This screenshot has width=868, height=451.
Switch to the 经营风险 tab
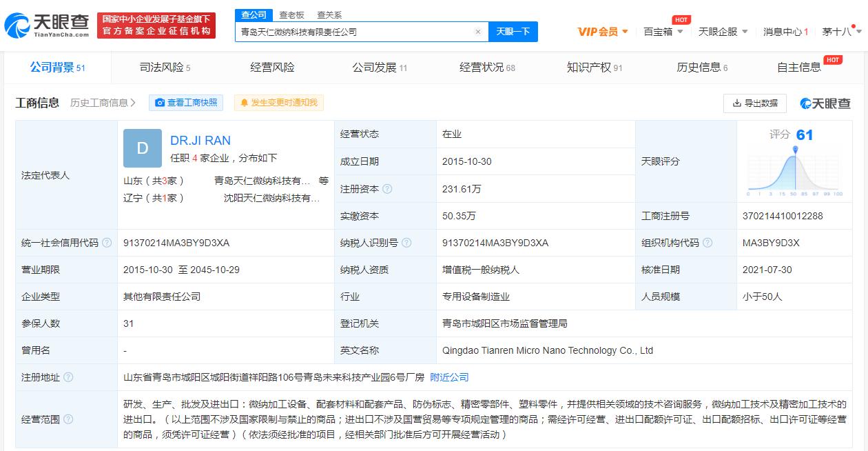[272, 68]
